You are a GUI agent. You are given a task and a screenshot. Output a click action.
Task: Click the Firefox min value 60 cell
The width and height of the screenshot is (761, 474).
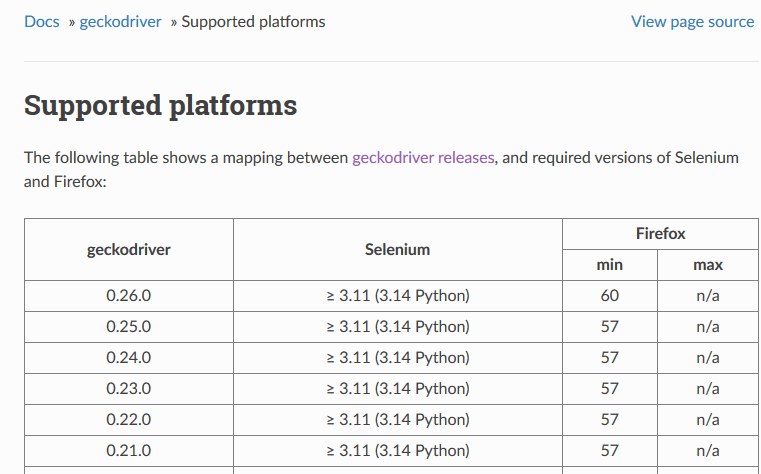(x=609, y=296)
